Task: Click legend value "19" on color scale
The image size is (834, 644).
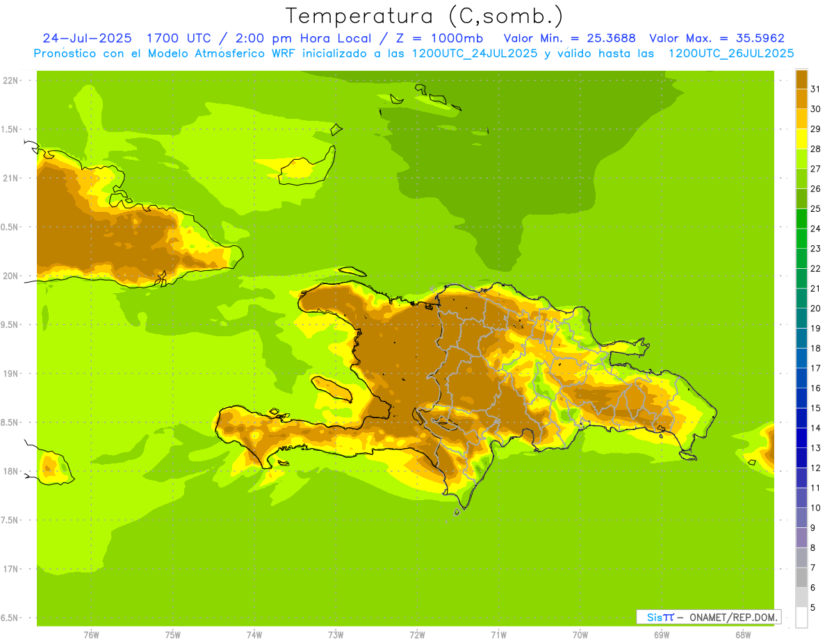Action: pyautogui.click(x=816, y=328)
